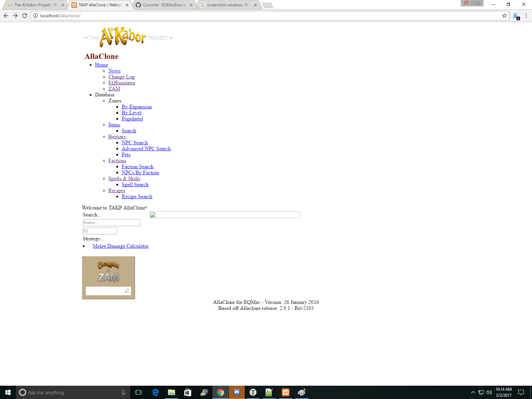Open Spells & Skills link
The image size is (532, 399).
pos(124,179)
